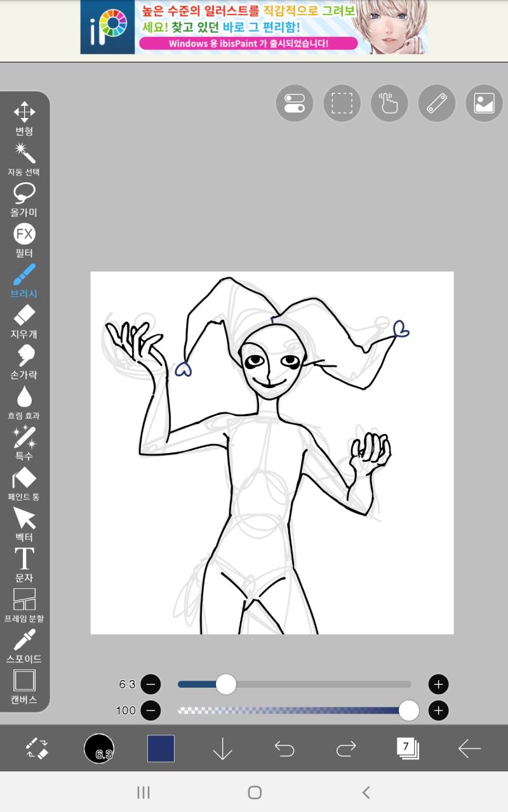Increase brush thickness with plus button
Image resolution: width=508 pixels, height=812 pixels.
438,684
